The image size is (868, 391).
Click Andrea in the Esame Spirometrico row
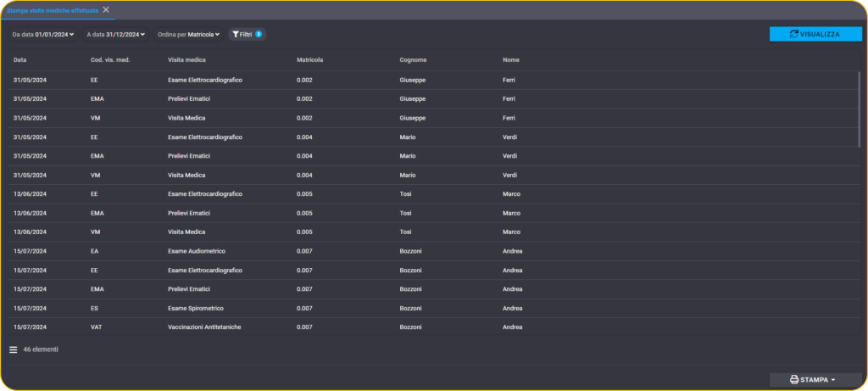(x=513, y=308)
